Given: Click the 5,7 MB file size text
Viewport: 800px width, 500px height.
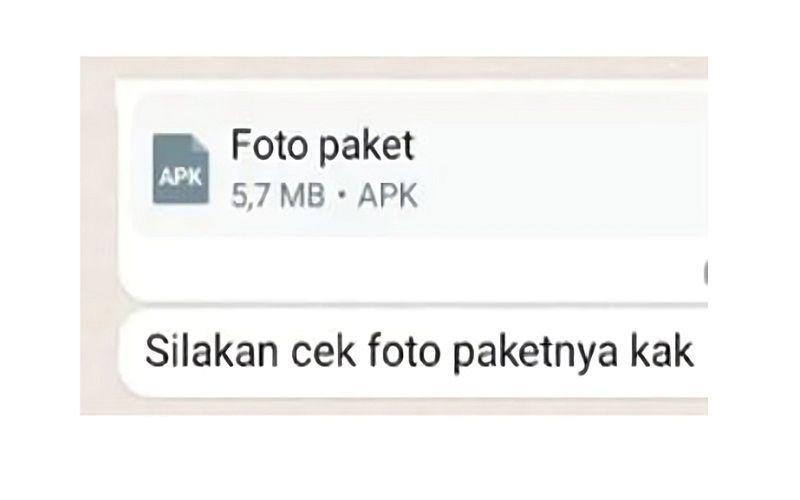Looking at the screenshot, I should 278,195.
